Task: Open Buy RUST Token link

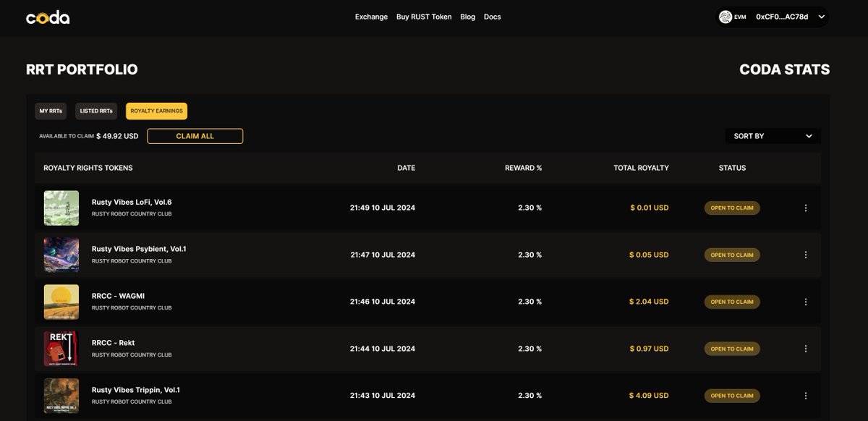Action: tap(424, 17)
